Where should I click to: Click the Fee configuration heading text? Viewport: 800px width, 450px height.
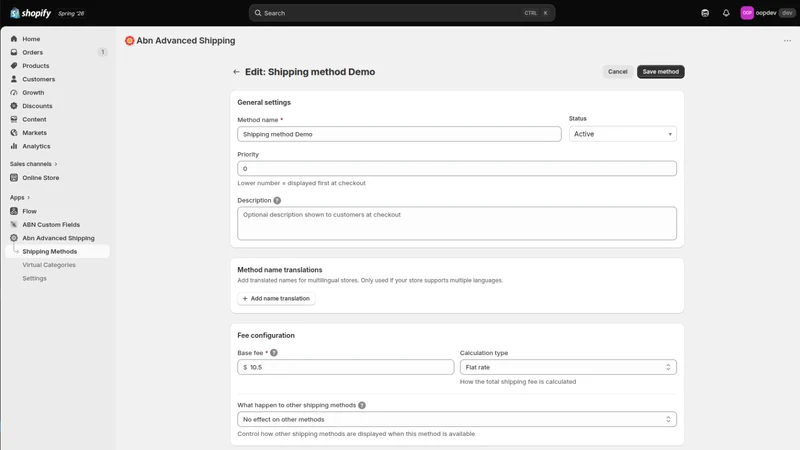point(266,335)
